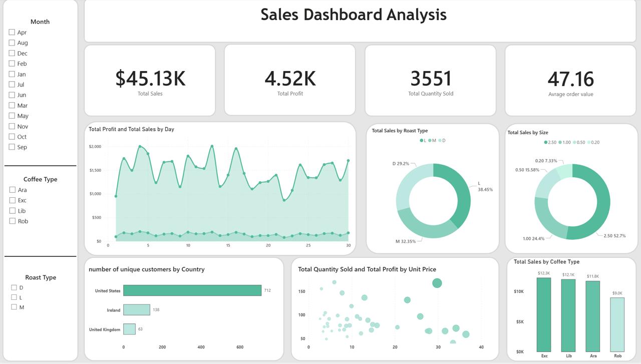Select the Ireland bar in customers chart
Screen dimensions: 641x364
(x=136, y=310)
